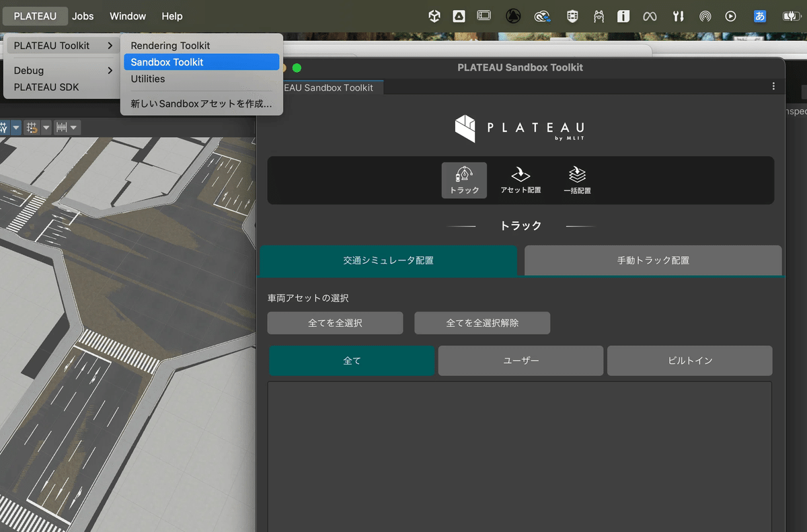Select the ユーザー filter tab
Screen dimensions: 807x532
pyautogui.click(x=521, y=360)
